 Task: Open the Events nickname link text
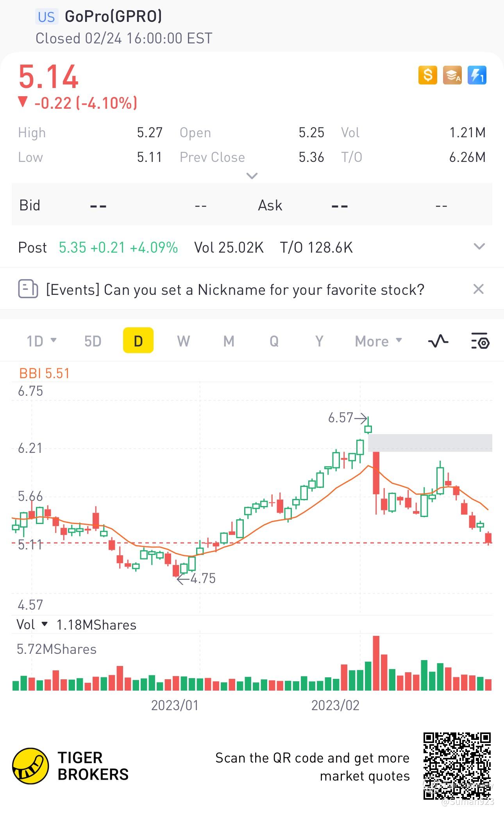click(x=235, y=290)
